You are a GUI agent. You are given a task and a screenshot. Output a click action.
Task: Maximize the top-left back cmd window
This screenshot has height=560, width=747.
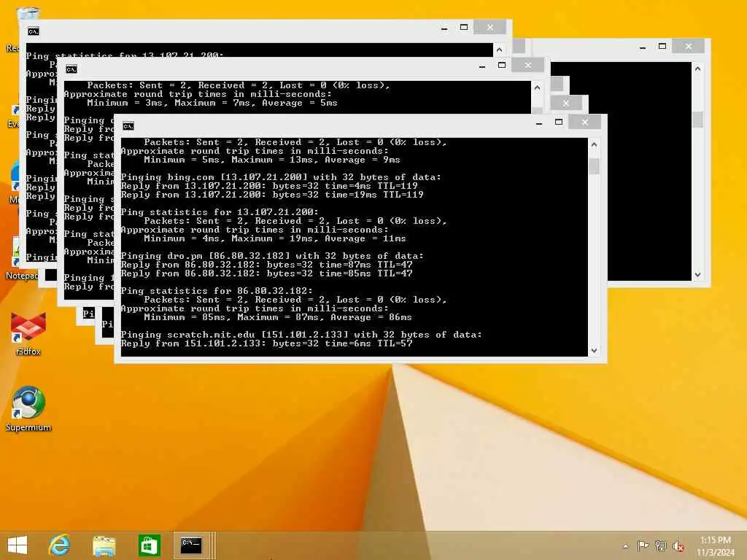[x=464, y=27]
